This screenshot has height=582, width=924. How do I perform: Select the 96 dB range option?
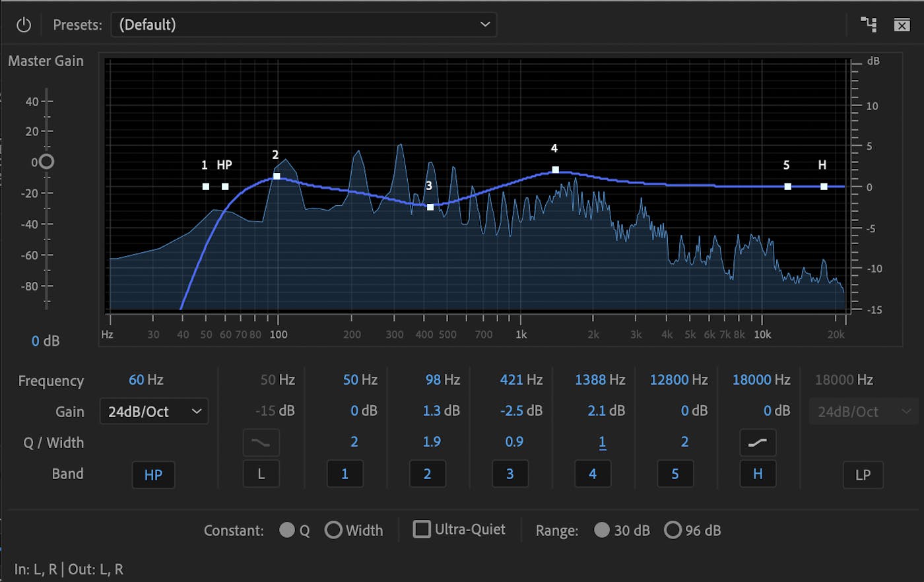(x=673, y=530)
